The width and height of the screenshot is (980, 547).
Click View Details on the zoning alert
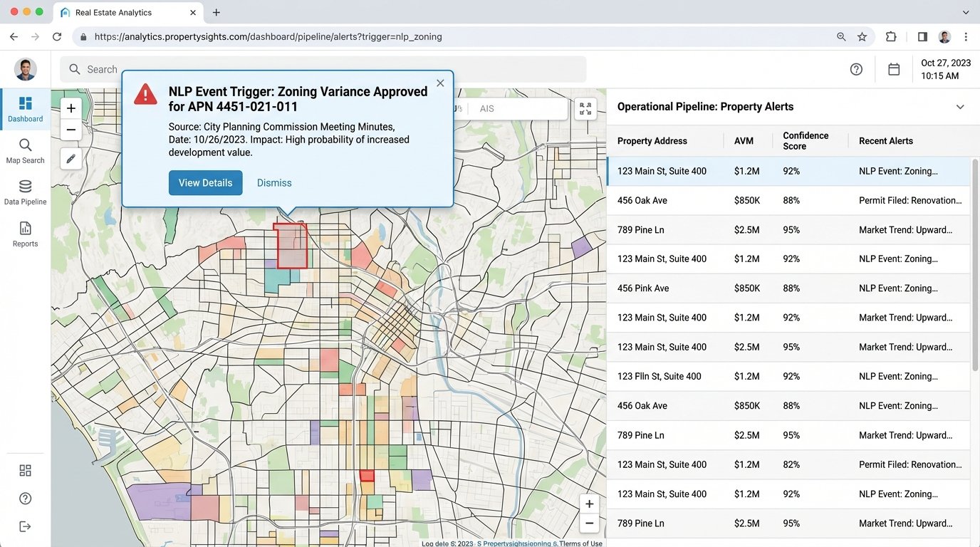(x=205, y=182)
